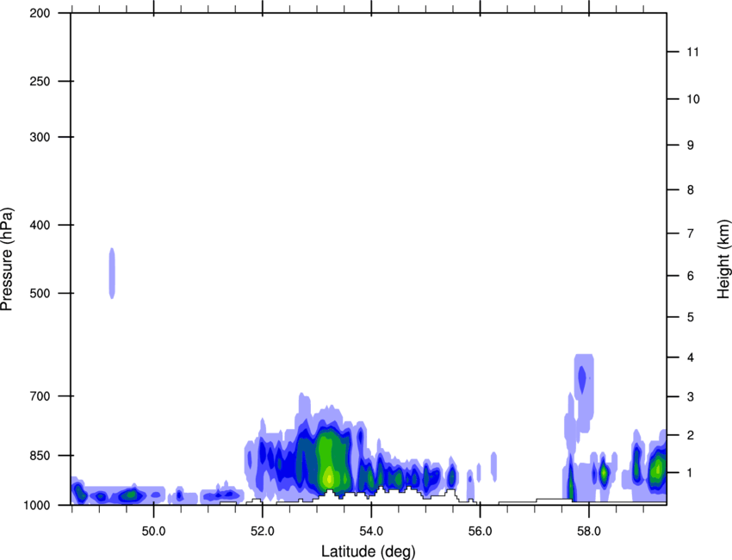
Task: Pick the 6 km height label
Action: coord(691,276)
